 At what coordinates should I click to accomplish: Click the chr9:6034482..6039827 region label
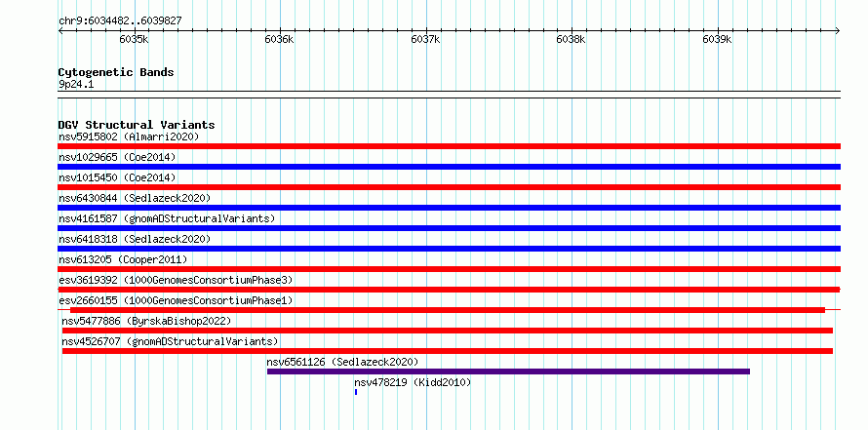(120, 21)
